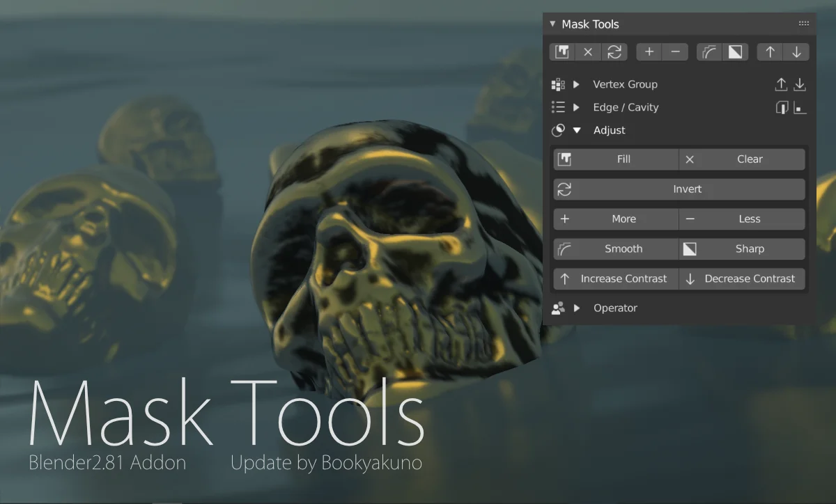Click the grip dots on the Mask Tools header
The image size is (836, 504).
point(803,23)
